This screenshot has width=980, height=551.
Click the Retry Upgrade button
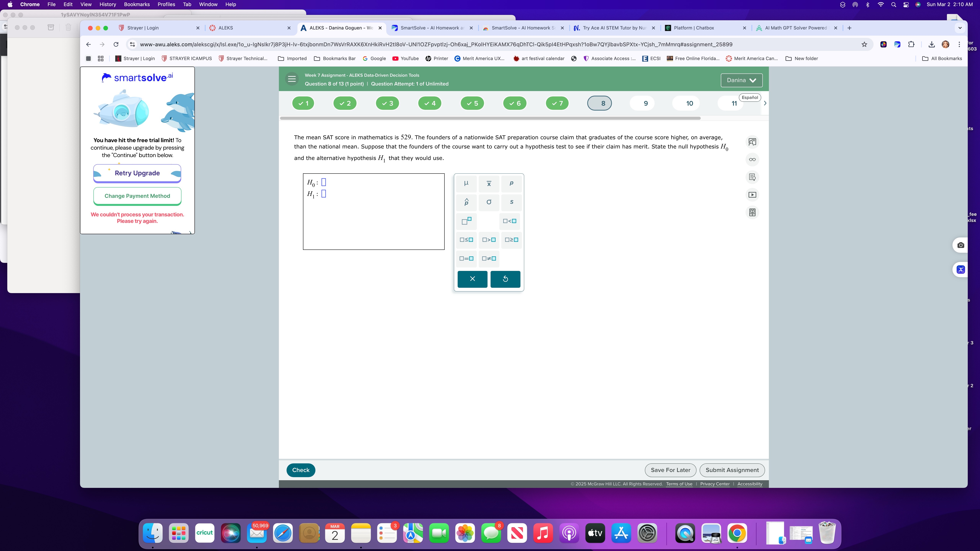pos(137,173)
